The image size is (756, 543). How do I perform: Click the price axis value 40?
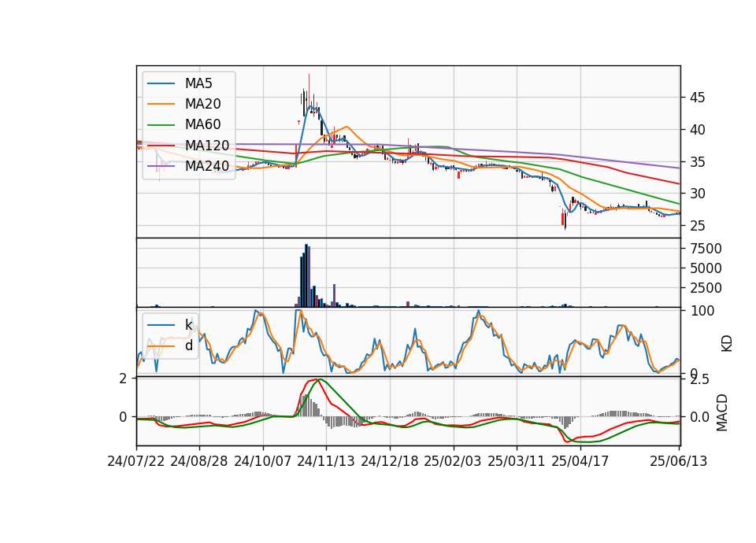(x=697, y=130)
